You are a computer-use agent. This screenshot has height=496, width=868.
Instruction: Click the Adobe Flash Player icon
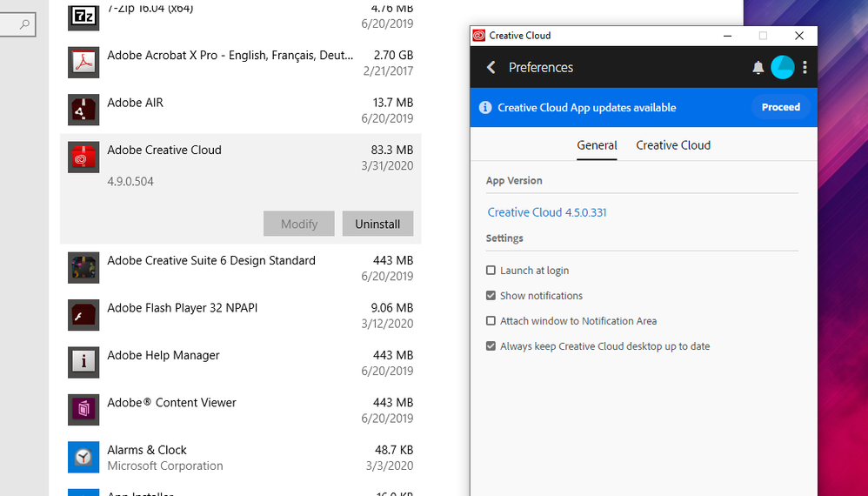[x=83, y=315]
